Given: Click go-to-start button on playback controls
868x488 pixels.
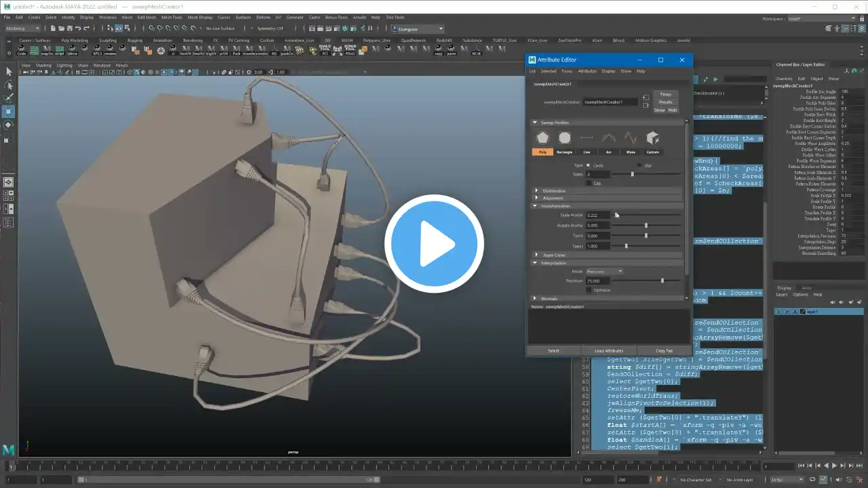Looking at the screenshot, I should (802, 466).
